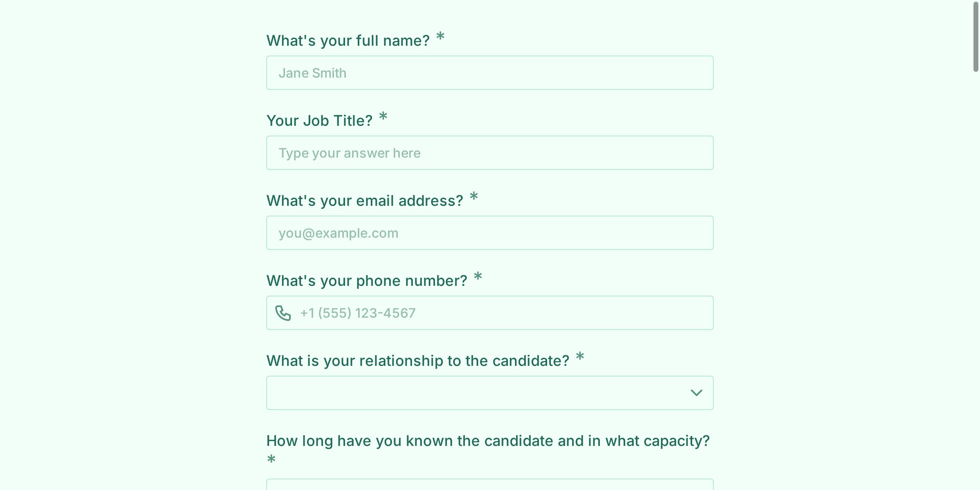Click the required asterisk beside phone number

click(478, 277)
